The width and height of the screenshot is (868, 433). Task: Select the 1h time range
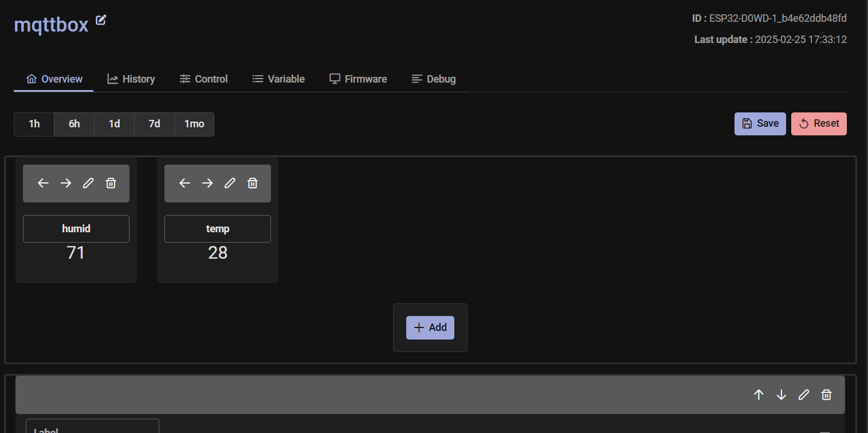click(x=34, y=124)
